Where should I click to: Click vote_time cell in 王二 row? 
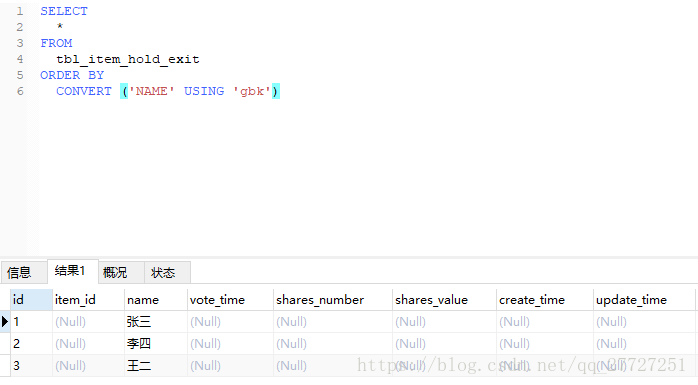(230, 366)
